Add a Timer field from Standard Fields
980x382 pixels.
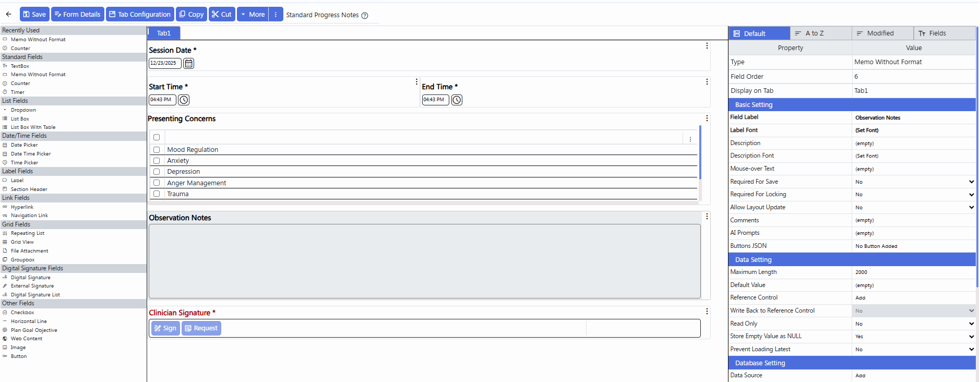coord(18,92)
